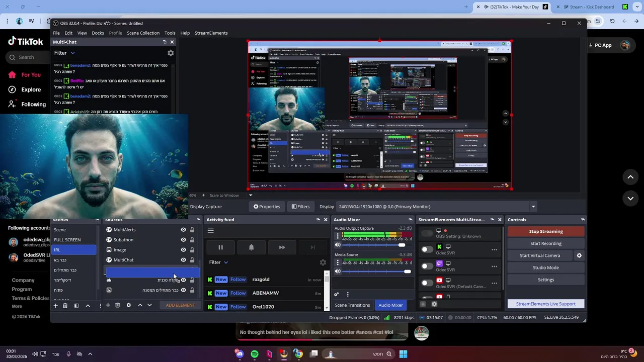Go to next TikTok video arrow
The width and height of the screenshot is (644, 362).
(630, 199)
